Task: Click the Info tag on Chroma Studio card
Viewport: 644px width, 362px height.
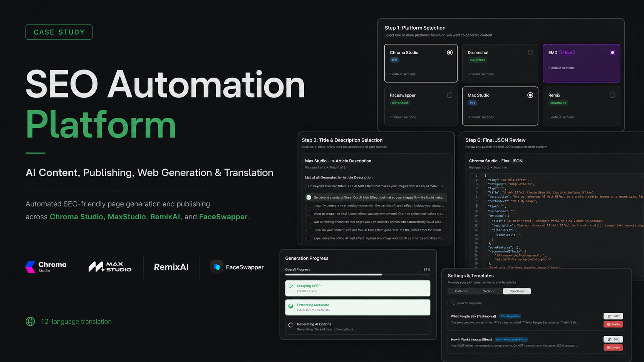Action: point(395,60)
